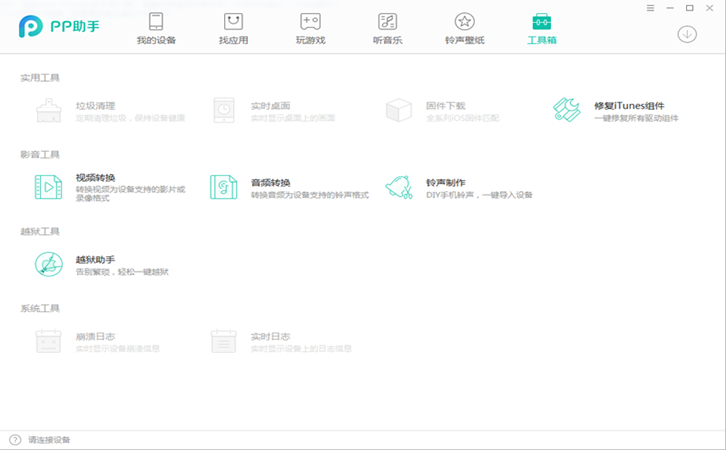Open the 玩游戏 games tab
The height and width of the screenshot is (450, 726).
click(x=310, y=29)
